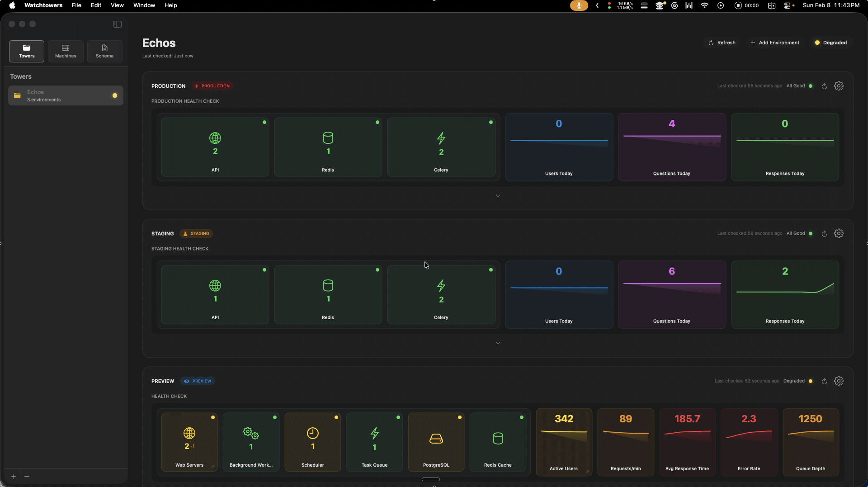Open the Preview Error Rate chart

tap(749, 442)
